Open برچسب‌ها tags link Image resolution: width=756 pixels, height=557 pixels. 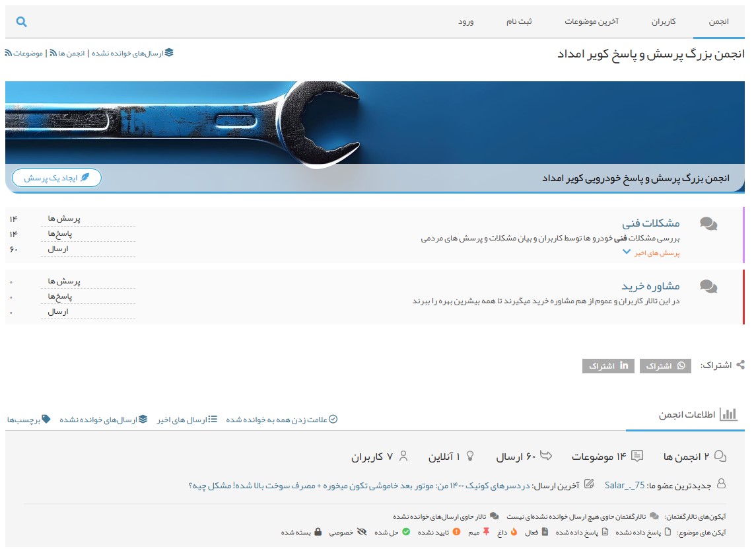[x=24, y=420]
